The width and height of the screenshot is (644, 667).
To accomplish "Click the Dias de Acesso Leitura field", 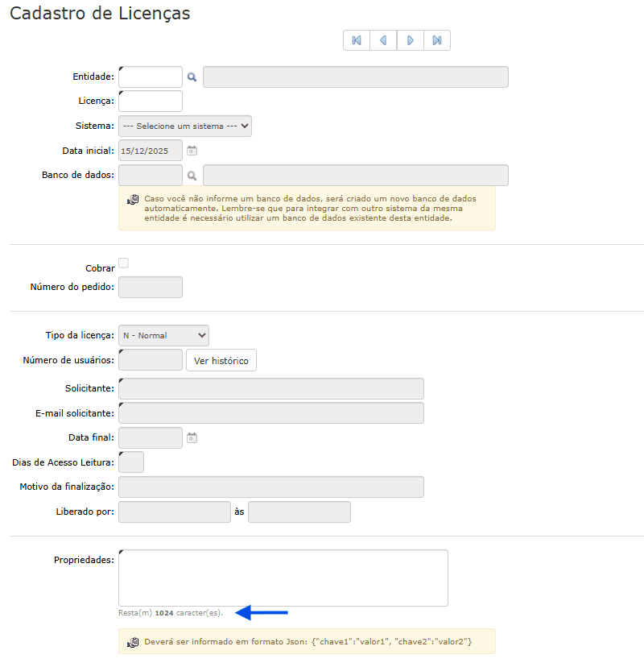I will [x=131, y=462].
